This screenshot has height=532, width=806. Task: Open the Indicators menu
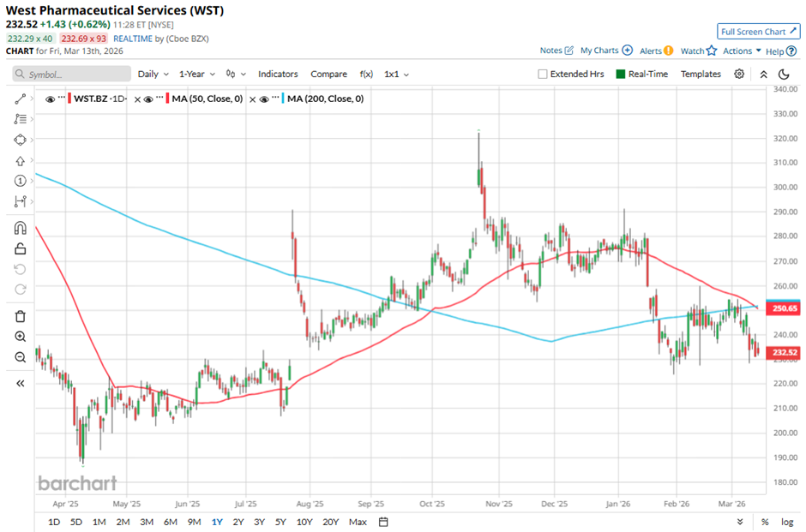[278, 74]
